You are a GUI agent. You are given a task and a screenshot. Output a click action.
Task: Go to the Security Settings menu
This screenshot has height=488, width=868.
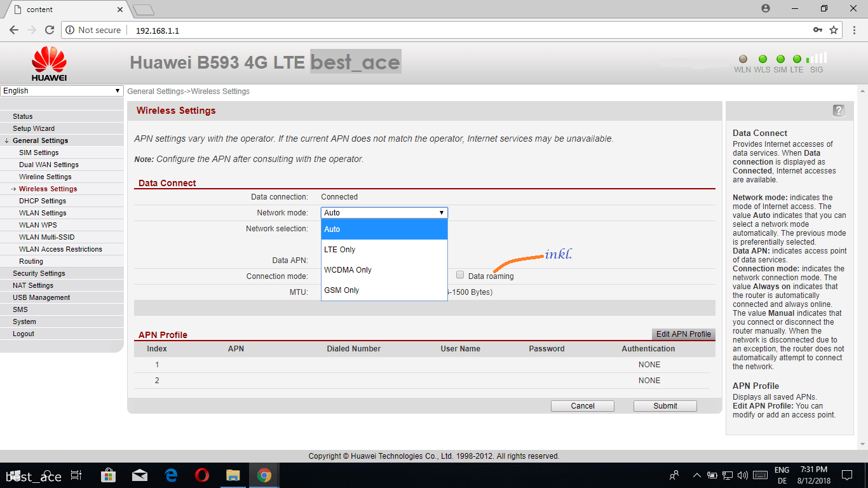39,273
